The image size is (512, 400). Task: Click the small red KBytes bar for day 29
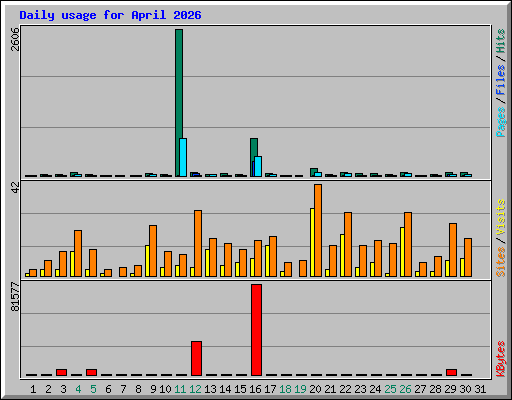point(451,372)
